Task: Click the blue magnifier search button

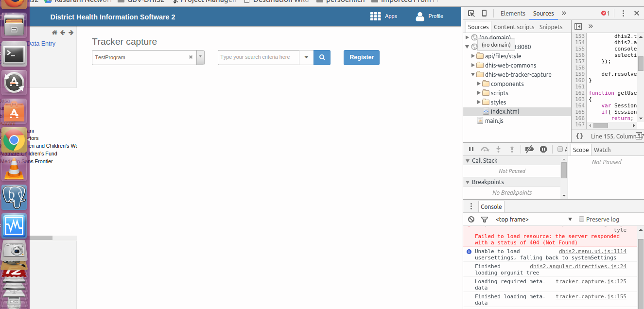Action: pos(322,57)
